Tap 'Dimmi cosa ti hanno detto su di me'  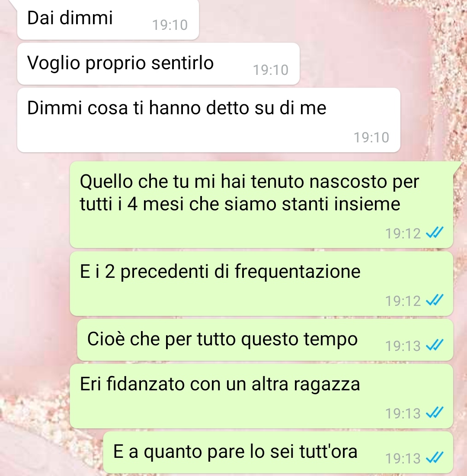[x=209, y=120]
